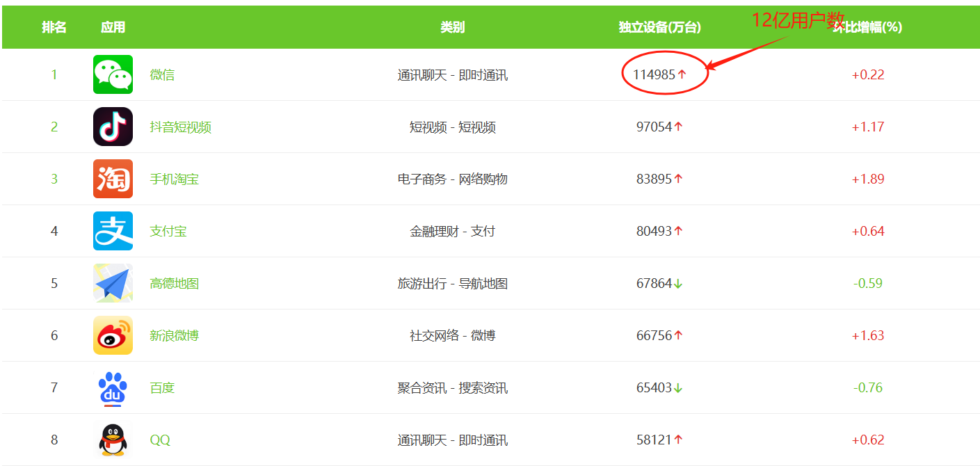Image resolution: width=980 pixels, height=466 pixels.
Task: Click the device count 67864
Action: point(654,283)
